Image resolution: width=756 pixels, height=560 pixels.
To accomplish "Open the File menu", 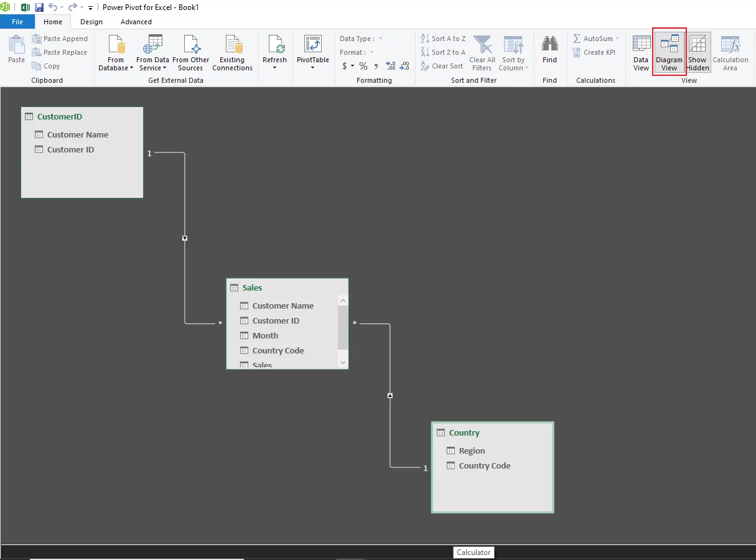I will point(17,21).
